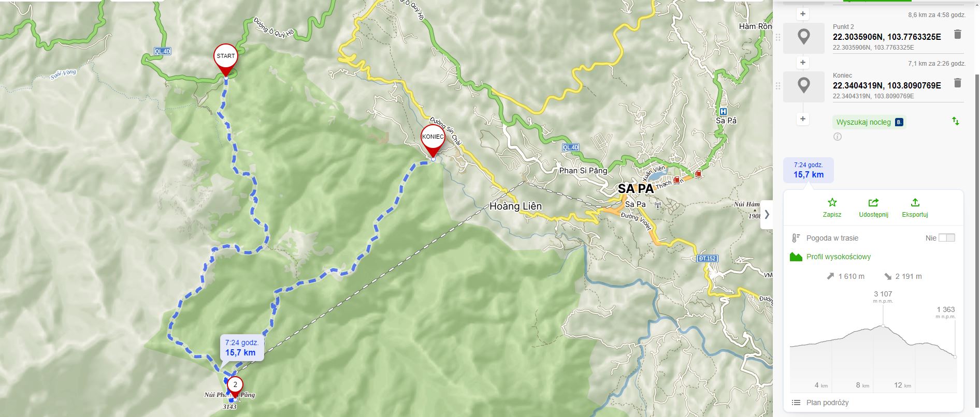Add waypoint between Punkt 2 and Koniec
Viewport: 980px width, 417px height.
[802, 63]
